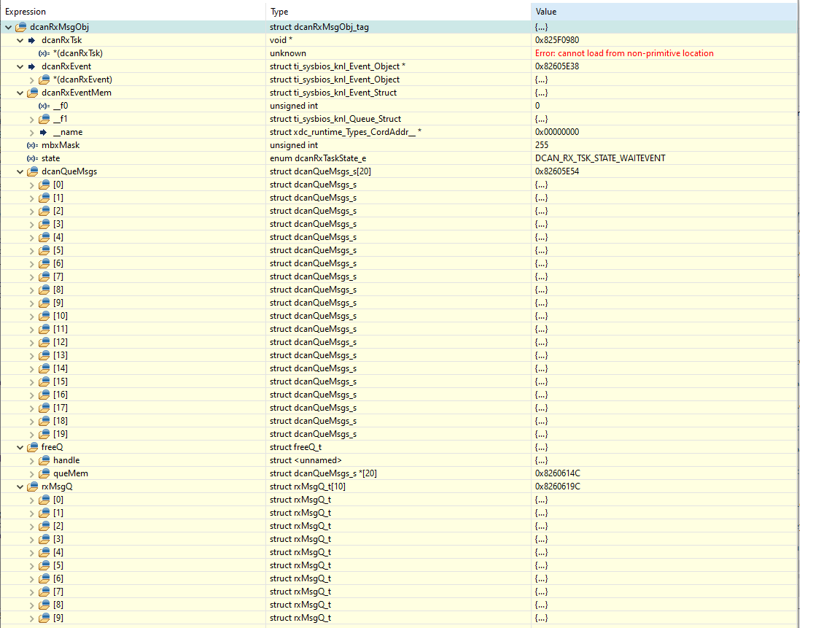This screenshot has width=840, height=628.
Task: Click the *(dcanRxEvent) struct icon
Action: (x=44, y=80)
